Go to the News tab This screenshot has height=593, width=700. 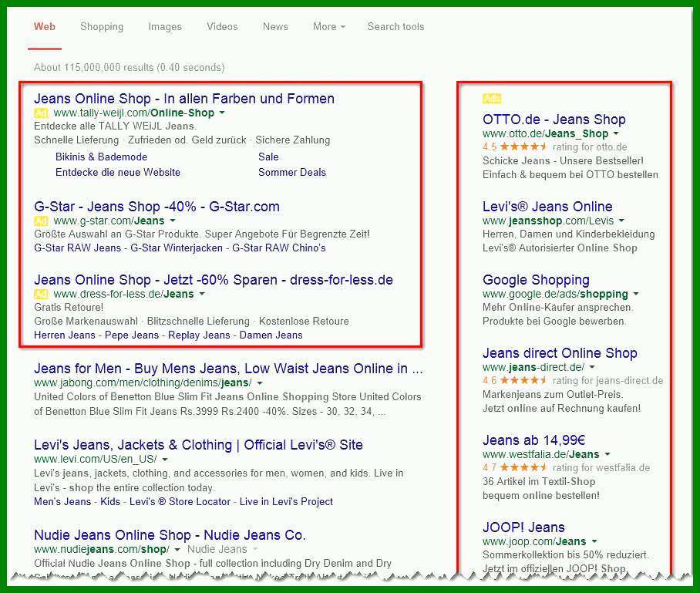point(275,27)
